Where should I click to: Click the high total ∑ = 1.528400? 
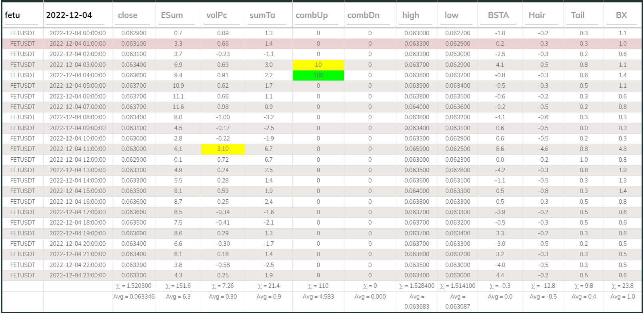pyautogui.click(x=417, y=286)
